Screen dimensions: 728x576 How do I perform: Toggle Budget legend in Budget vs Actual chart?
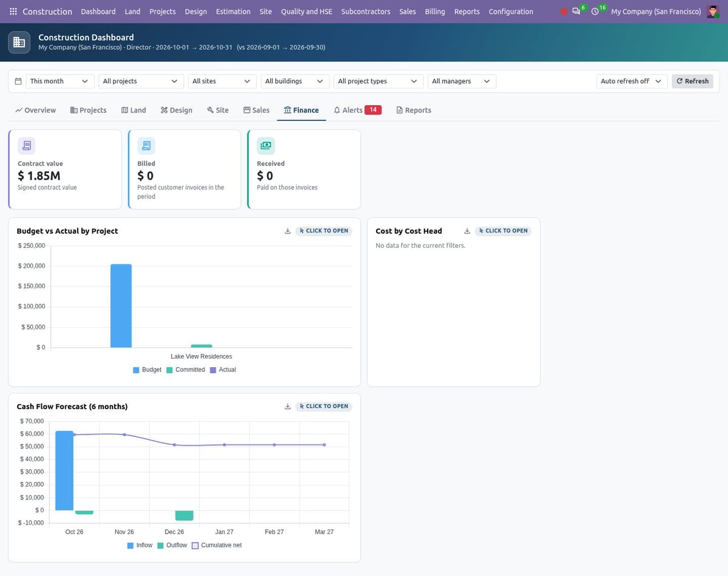click(x=147, y=370)
